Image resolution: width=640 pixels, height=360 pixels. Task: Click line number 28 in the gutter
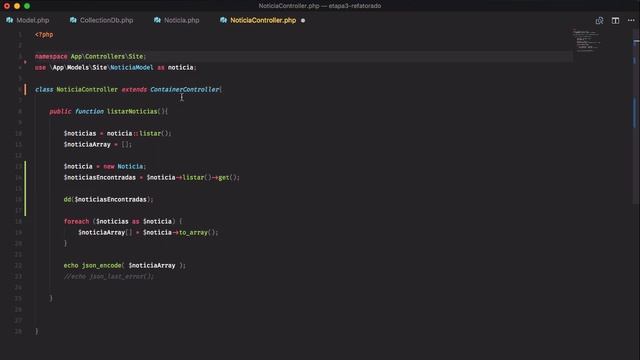tap(18, 332)
